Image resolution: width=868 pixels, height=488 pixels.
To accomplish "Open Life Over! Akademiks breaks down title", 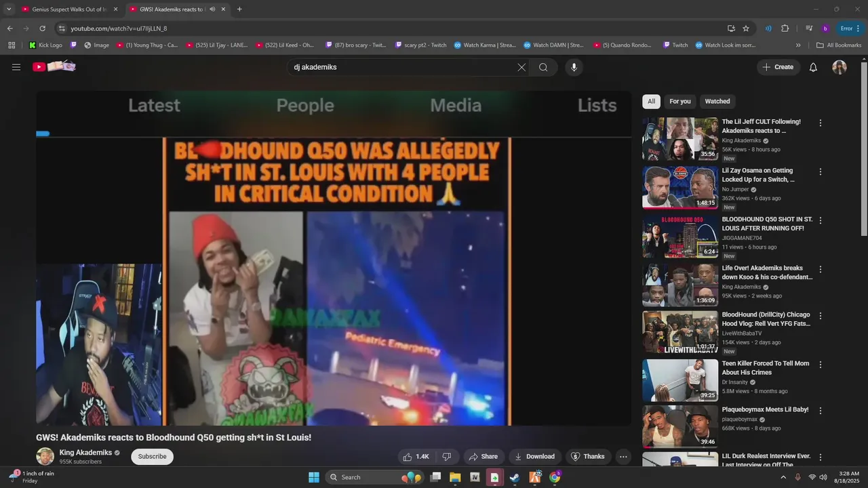I will [x=767, y=272].
